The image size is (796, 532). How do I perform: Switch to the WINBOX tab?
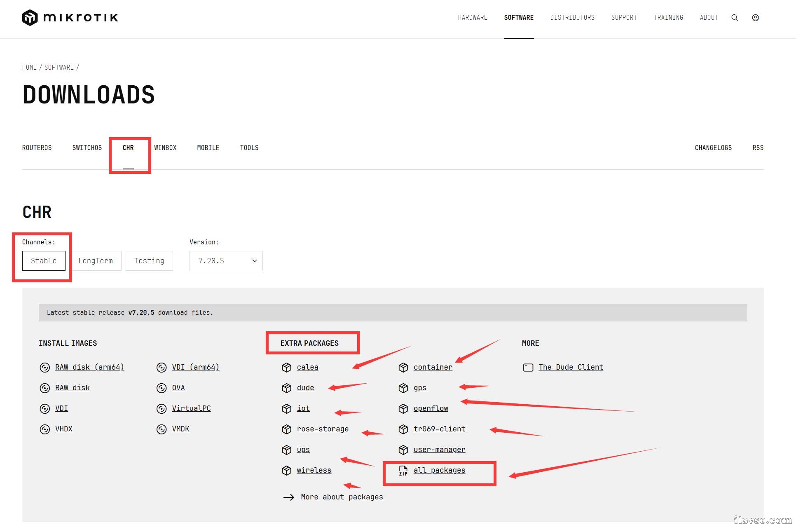pos(165,148)
